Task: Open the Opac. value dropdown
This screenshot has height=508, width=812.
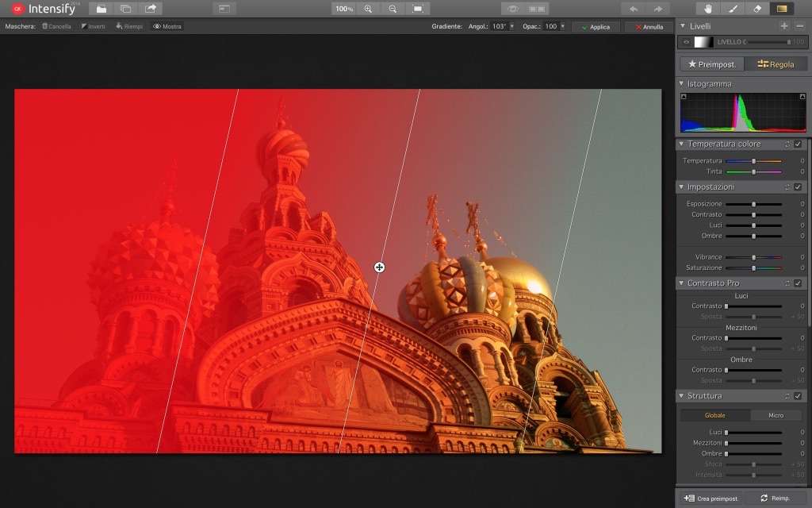Action: click(x=563, y=26)
